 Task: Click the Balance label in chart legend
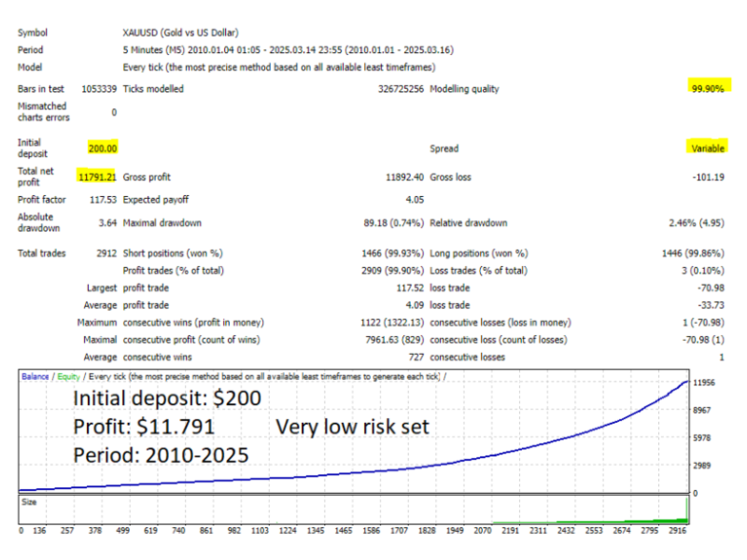tap(35, 376)
